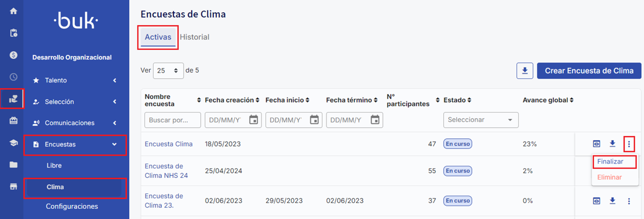644x219 pixels.
Task: Open the dollar payroll icon in sidebar
Action: 13,55
